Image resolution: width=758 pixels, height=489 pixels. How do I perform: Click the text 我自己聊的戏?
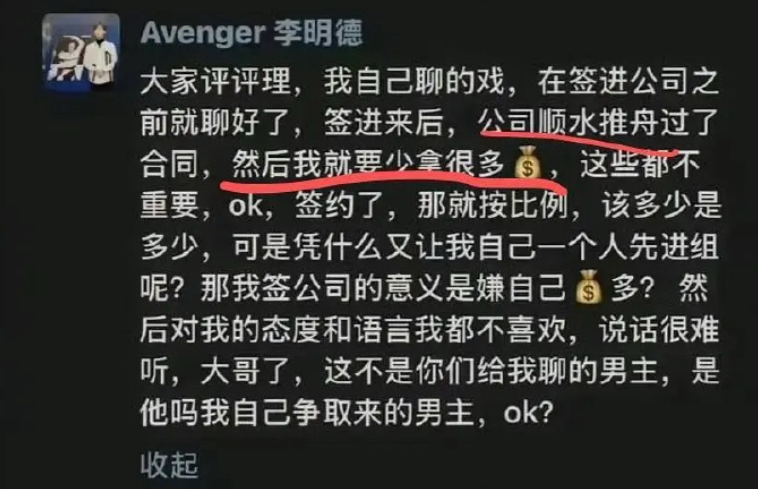[x=414, y=81]
